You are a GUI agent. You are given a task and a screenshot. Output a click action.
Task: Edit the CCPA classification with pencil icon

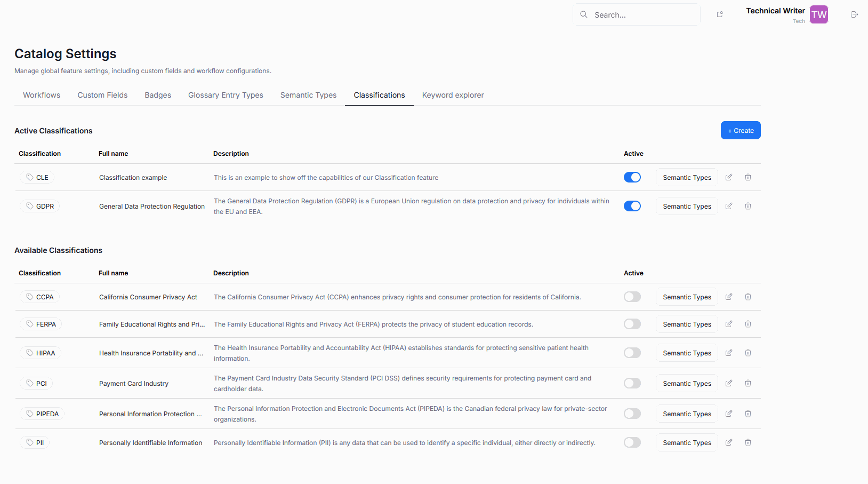tap(729, 297)
